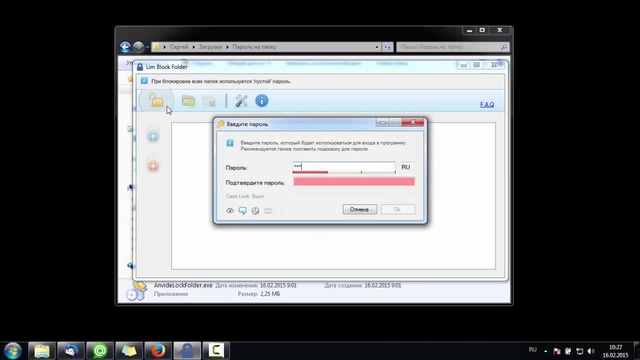Click the password strength indicator bar
640x360 pixels.
pyautogui.click(x=344, y=172)
